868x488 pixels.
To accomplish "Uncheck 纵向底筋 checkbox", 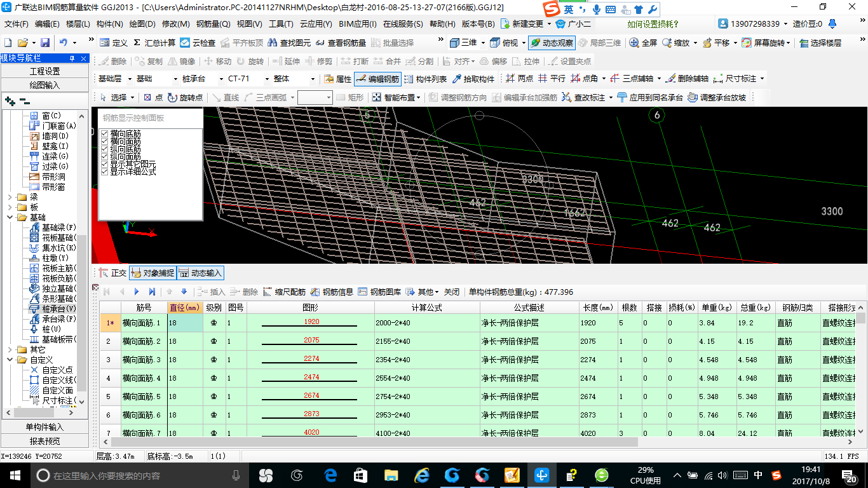I will [x=105, y=149].
